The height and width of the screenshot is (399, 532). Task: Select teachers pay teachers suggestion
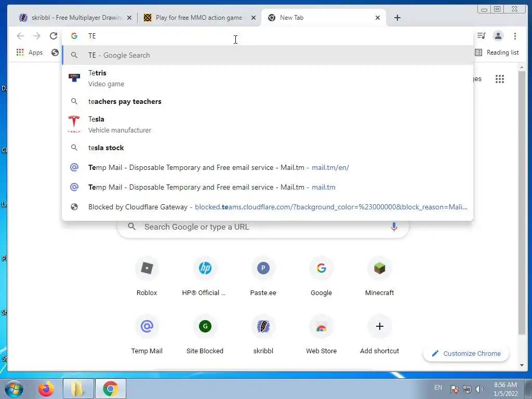(x=268, y=101)
